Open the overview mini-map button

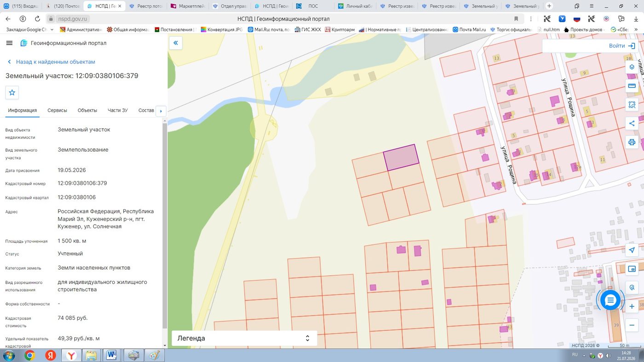(x=632, y=269)
